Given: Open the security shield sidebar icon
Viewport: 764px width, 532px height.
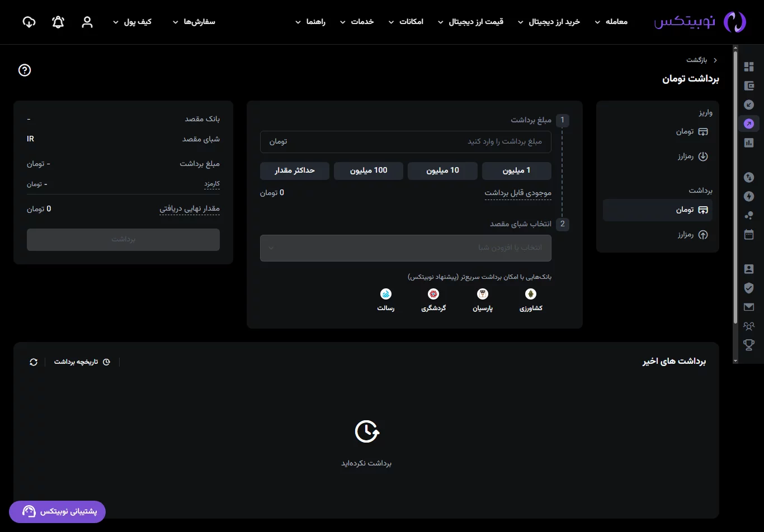Looking at the screenshot, I should [x=749, y=288].
